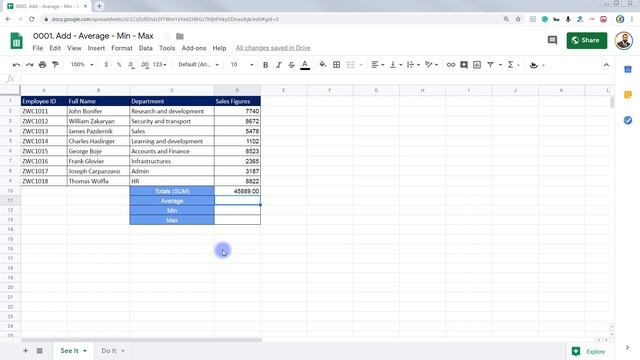
Task: Open the Functions sigma menu
Action: pyautogui.click(x=510, y=64)
